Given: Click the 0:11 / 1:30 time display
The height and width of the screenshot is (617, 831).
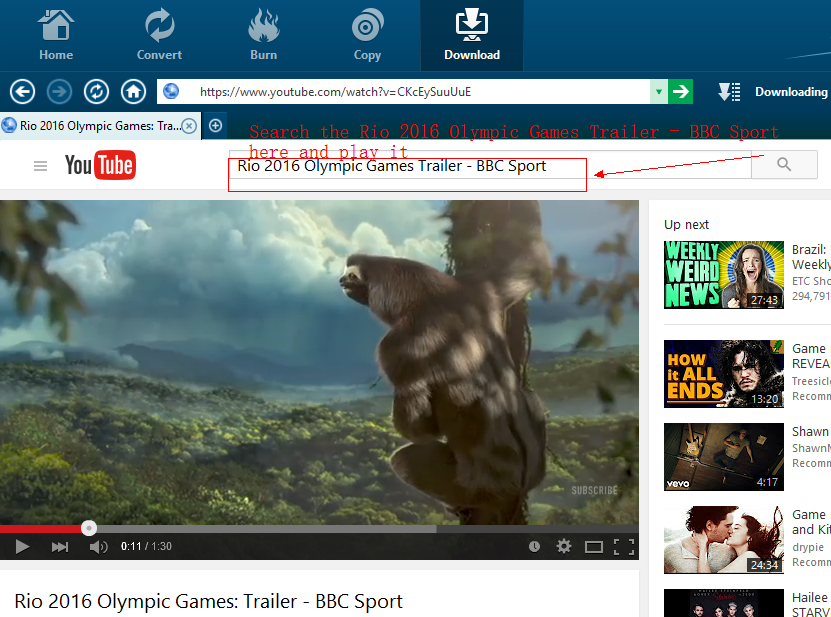Looking at the screenshot, I should pyautogui.click(x=146, y=547).
